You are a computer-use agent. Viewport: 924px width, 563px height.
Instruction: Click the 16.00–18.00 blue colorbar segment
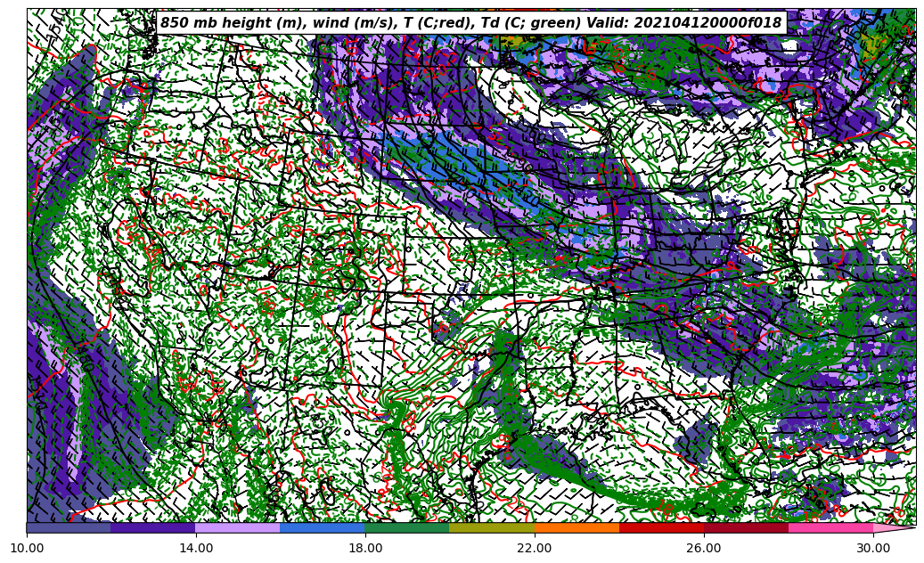coord(323,527)
